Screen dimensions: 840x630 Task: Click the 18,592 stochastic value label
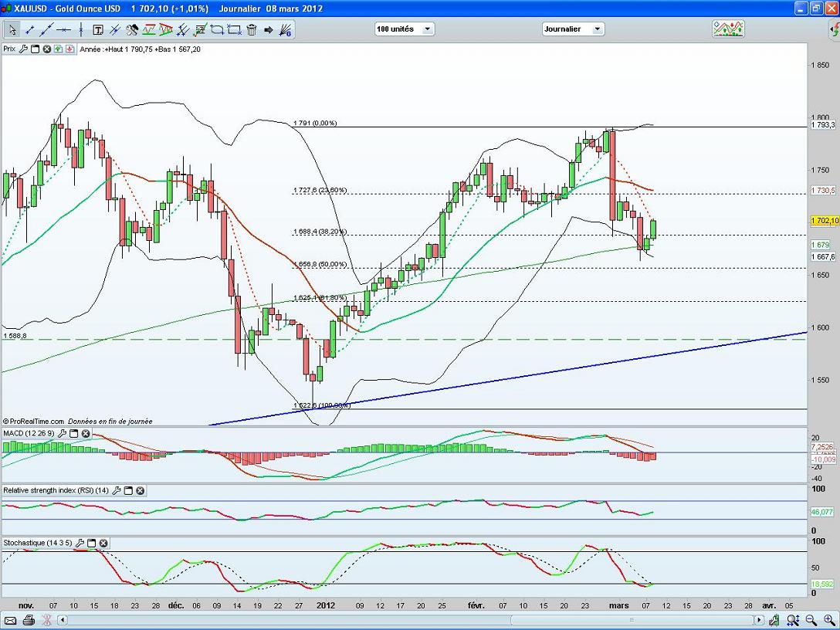click(x=822, y=584)
